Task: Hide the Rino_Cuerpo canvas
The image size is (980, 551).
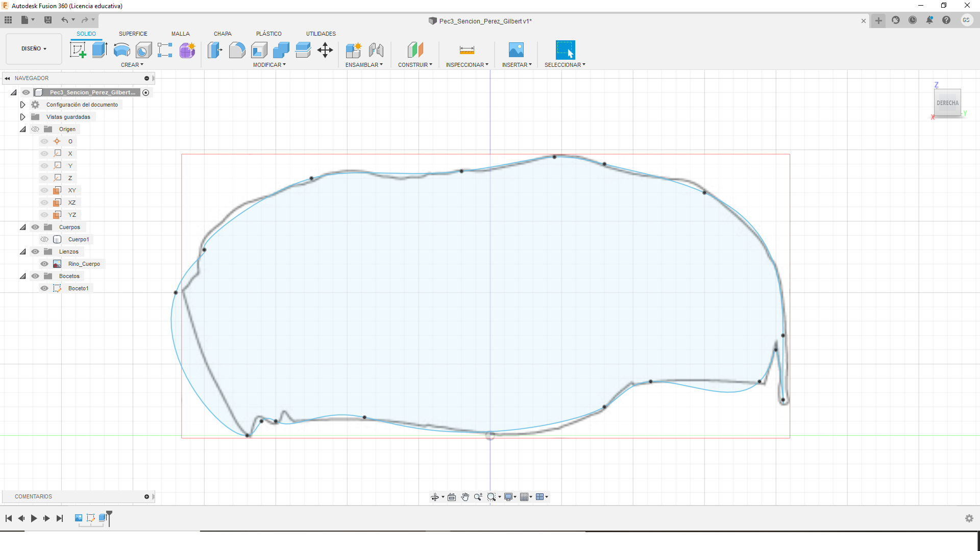Action: click(44, 264)
